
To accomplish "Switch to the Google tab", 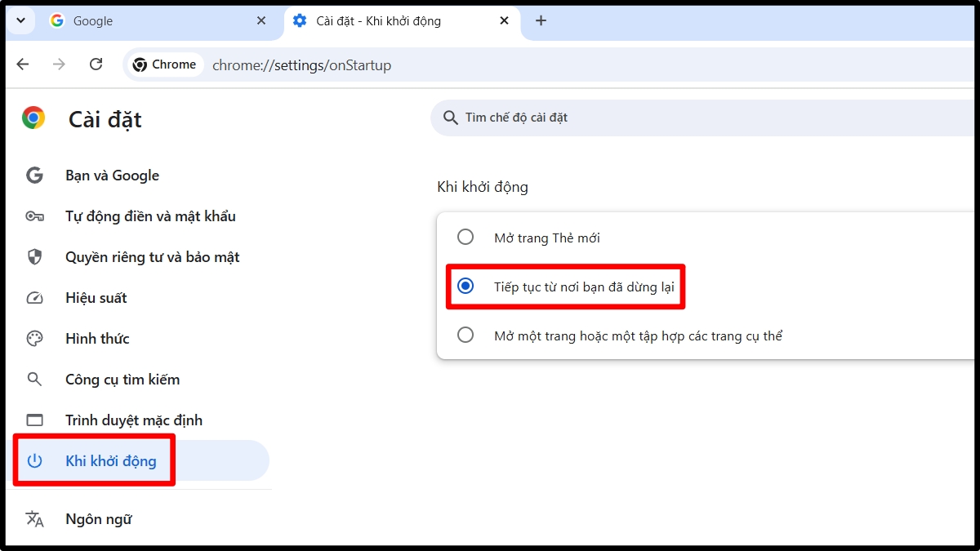I will [x=147, y=21].
